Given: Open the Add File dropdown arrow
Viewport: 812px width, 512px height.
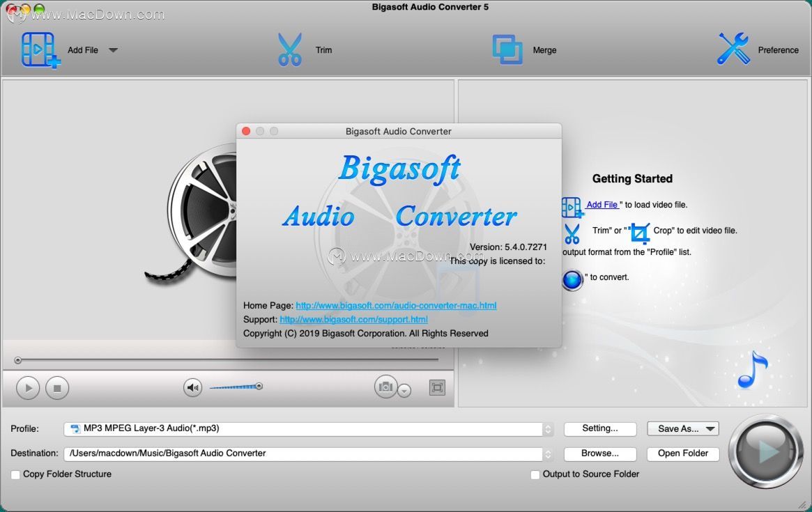Looking at the screenshot, I should pos(113,50).
